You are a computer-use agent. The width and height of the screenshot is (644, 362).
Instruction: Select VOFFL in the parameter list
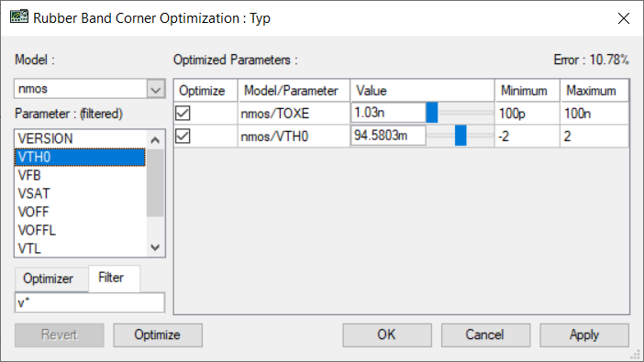80,230
